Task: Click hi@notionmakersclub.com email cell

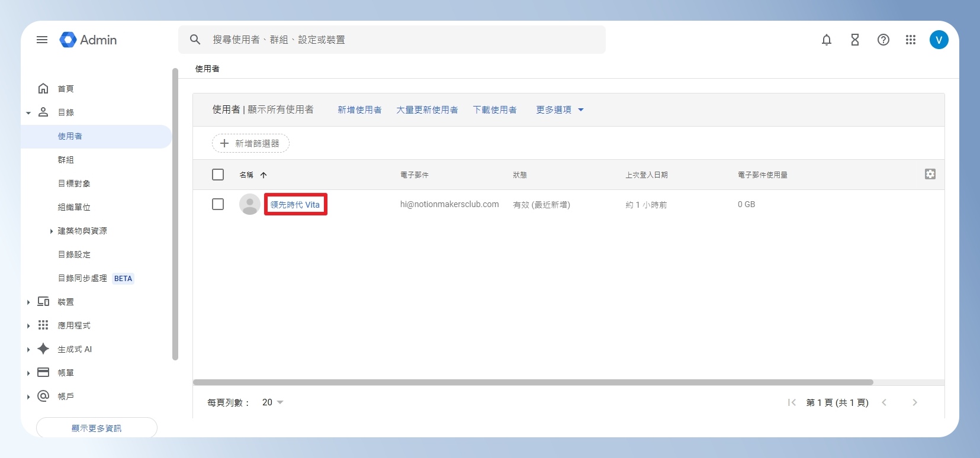Action: [449, 204]
